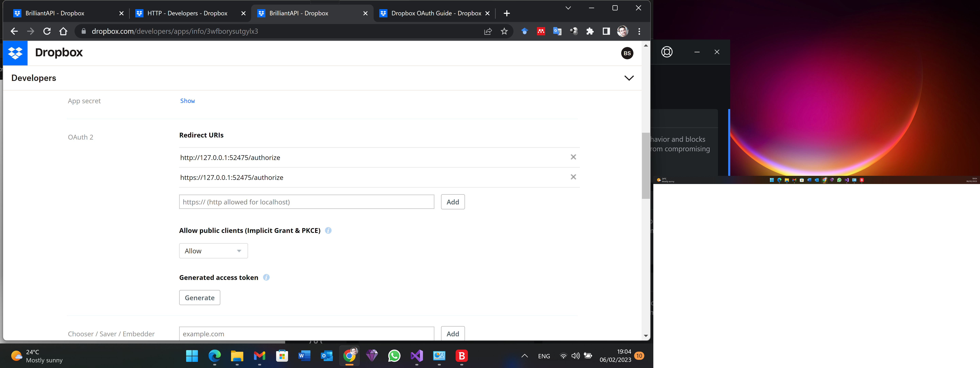
Task: Expand the Developers navigation chevron
Action: point(629,78)
